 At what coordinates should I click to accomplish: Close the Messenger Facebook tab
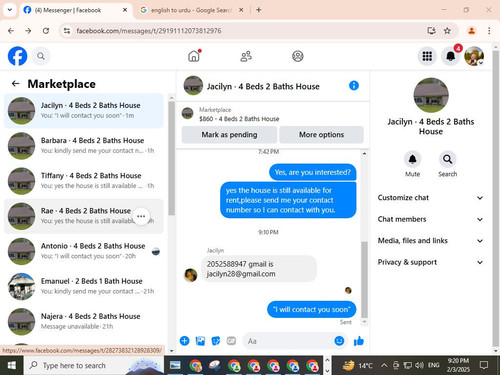point(125,10)
